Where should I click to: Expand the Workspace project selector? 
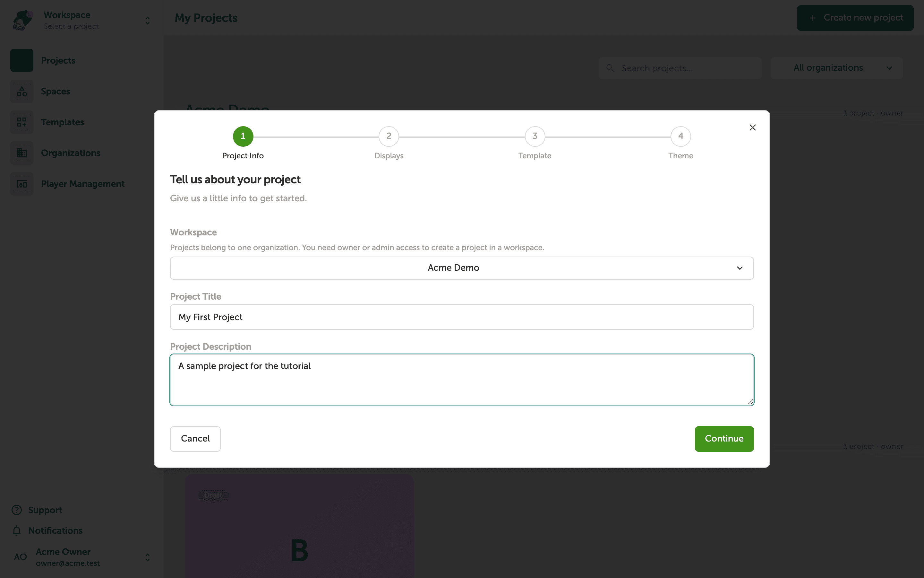pos(147,20)
